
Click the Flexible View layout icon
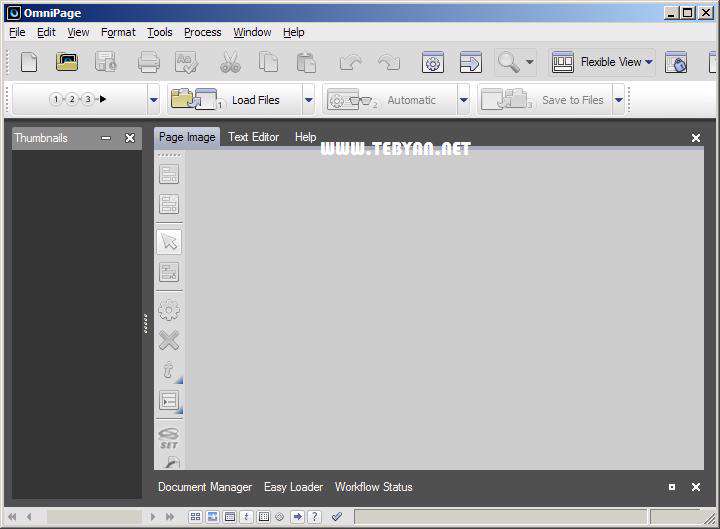pos(562,62)
